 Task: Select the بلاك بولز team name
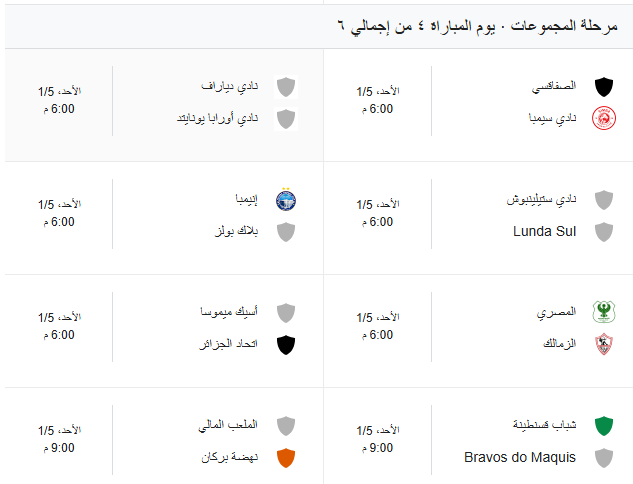click(235, 232)
